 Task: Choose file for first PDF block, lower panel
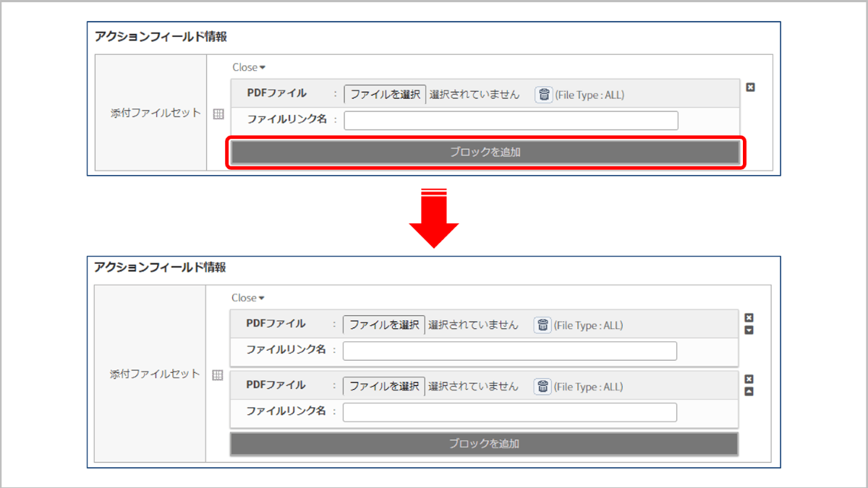coord(383,325)
